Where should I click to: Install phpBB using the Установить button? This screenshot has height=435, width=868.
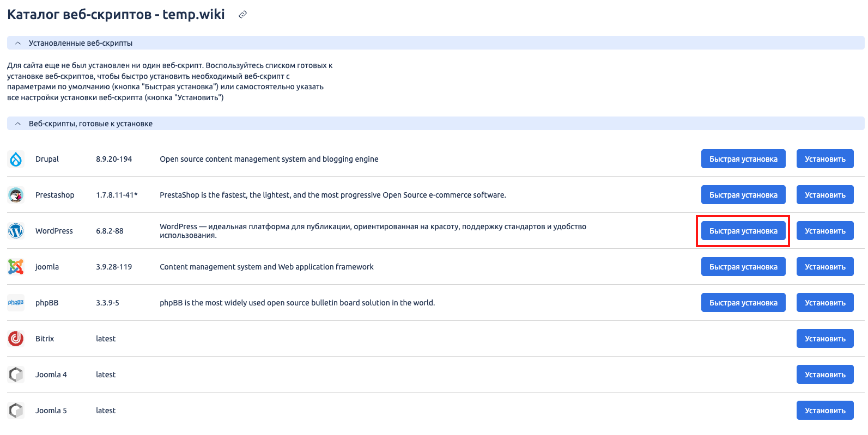pos(825,303)
